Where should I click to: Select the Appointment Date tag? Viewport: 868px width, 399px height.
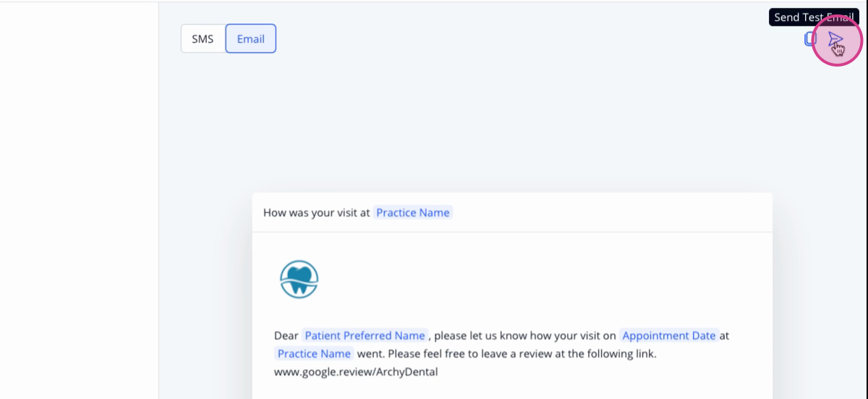(x=669, y=335)
